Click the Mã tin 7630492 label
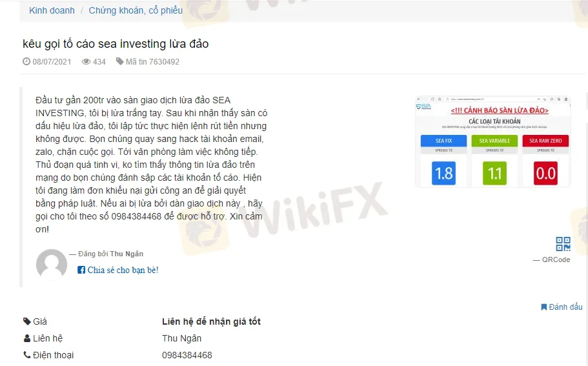 [152, 61]
